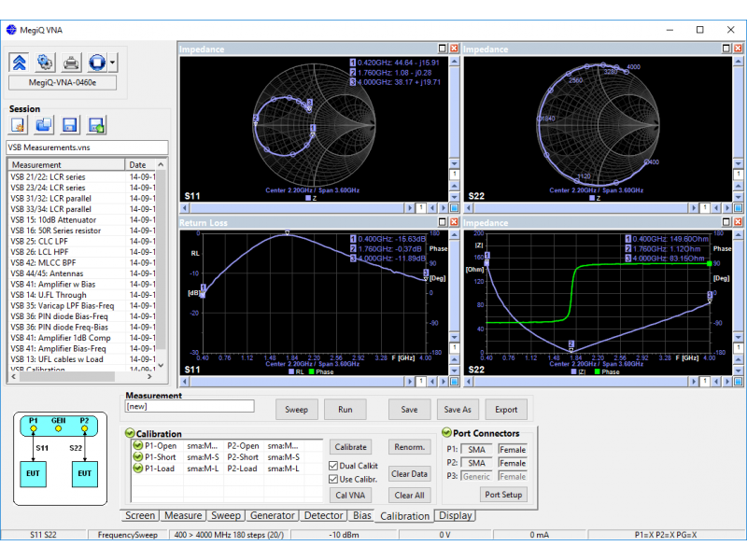The image size is (747, 560).
Task: Toggle the Dual Calkit checkbox
Action: click(x=334, y=465)
